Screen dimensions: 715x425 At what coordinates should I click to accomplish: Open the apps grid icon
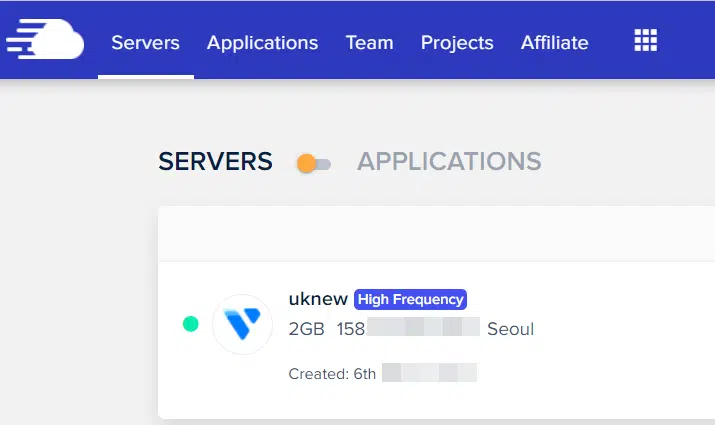point(646,40)
